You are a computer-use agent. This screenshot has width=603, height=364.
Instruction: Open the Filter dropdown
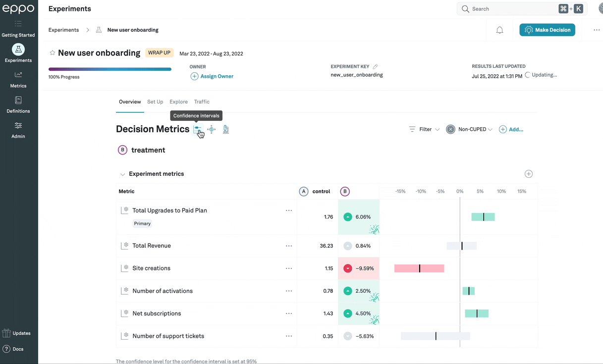click(x=424, y=129)
